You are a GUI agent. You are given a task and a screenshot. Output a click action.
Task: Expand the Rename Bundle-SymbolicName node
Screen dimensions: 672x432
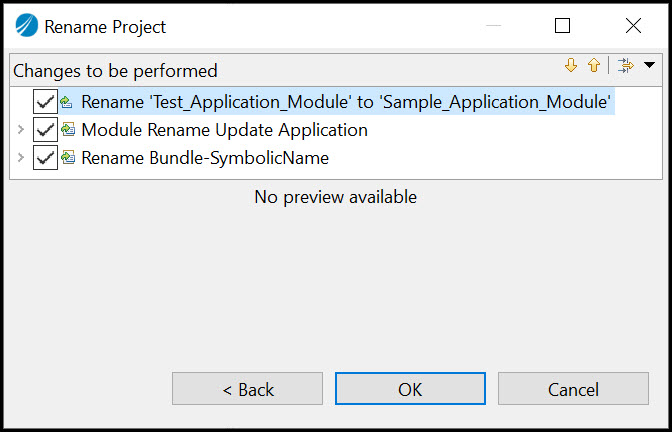click(20, 158)
